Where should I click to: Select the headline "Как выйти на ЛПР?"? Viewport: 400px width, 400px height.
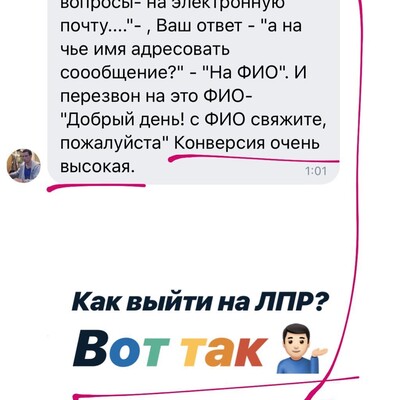coord(198,301)
